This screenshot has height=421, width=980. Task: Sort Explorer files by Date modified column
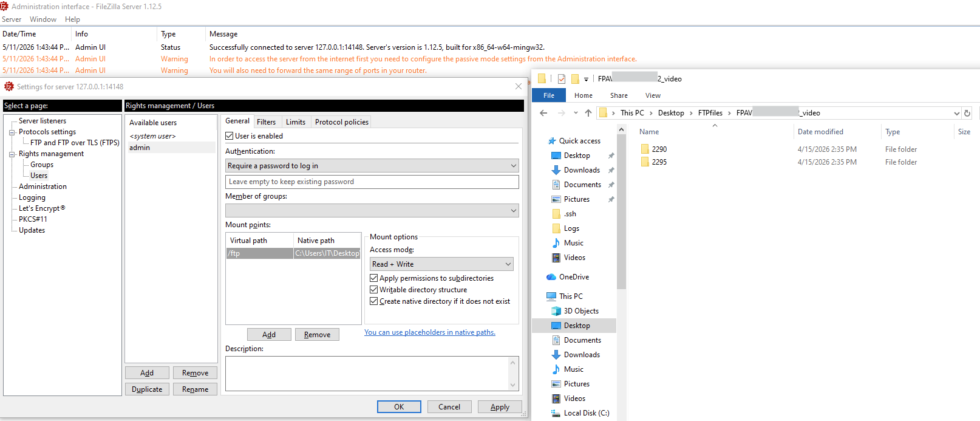(820, 132)
